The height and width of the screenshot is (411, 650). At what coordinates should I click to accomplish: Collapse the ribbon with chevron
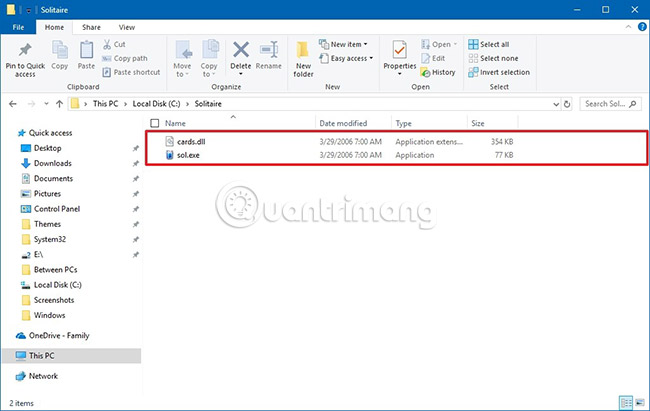628,27
